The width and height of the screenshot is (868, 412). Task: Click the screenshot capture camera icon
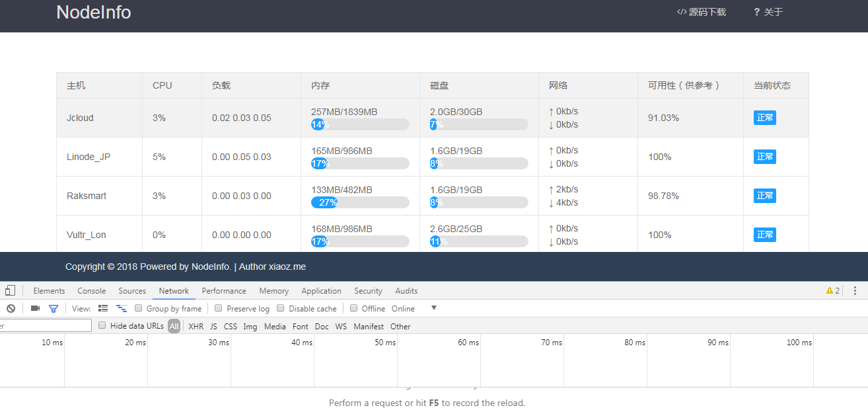coord(35,308)
